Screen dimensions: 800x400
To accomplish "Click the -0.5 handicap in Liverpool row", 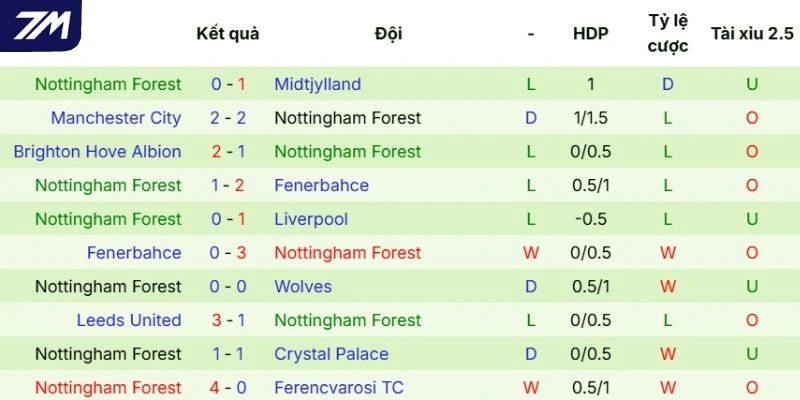I will tap(590, 219).
